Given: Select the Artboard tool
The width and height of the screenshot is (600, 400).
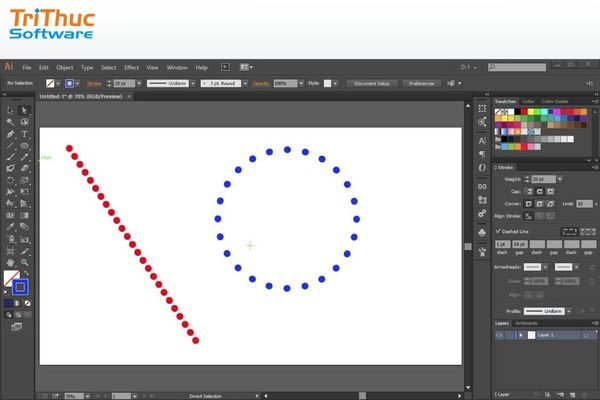Looking at the screenshot, I should [10, 251].
